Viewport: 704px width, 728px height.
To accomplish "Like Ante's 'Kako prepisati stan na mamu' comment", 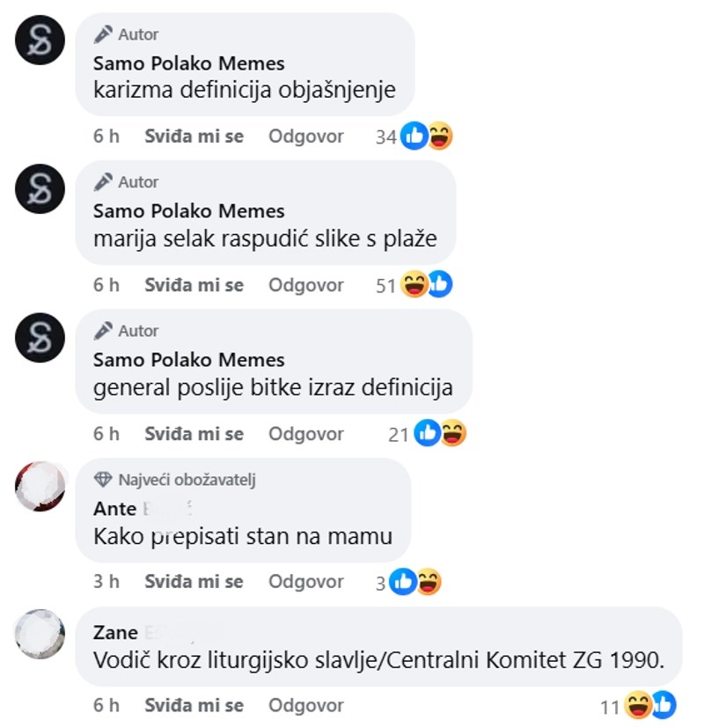I will pos(194,582).
